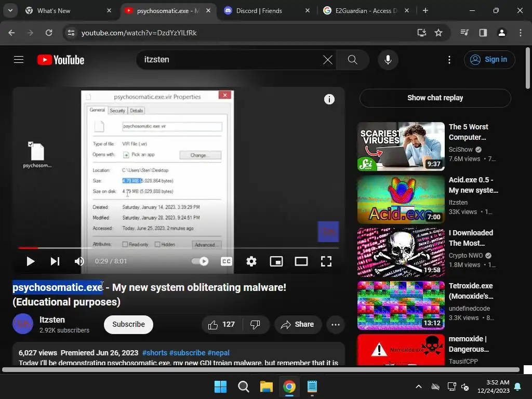Install app icon in address bar
Viewport: 532px width, 399px height.
[422, 33]
